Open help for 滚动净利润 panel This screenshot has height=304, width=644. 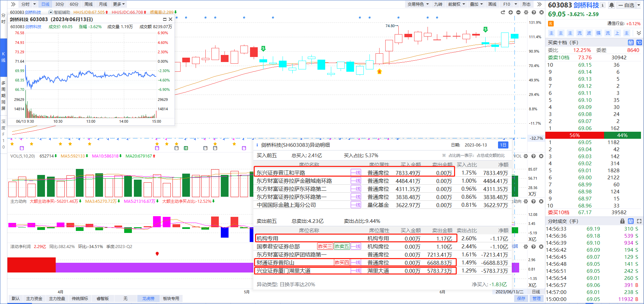click(x=534, y=247)
